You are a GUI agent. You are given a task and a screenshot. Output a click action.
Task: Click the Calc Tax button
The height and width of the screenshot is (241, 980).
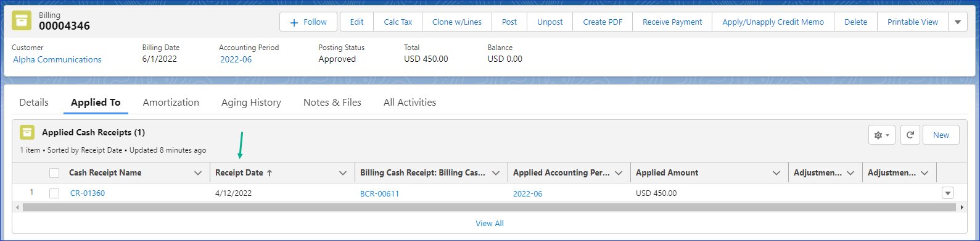coord(398,22)
